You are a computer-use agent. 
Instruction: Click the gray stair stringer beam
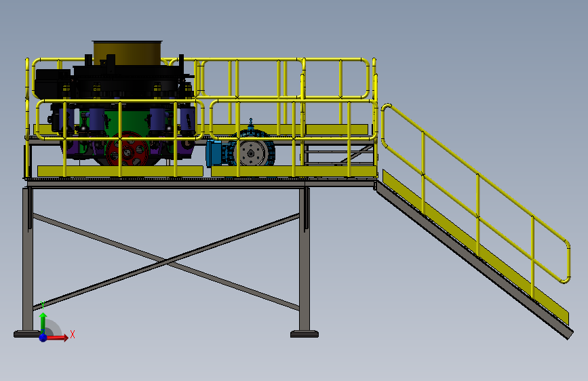473,261
